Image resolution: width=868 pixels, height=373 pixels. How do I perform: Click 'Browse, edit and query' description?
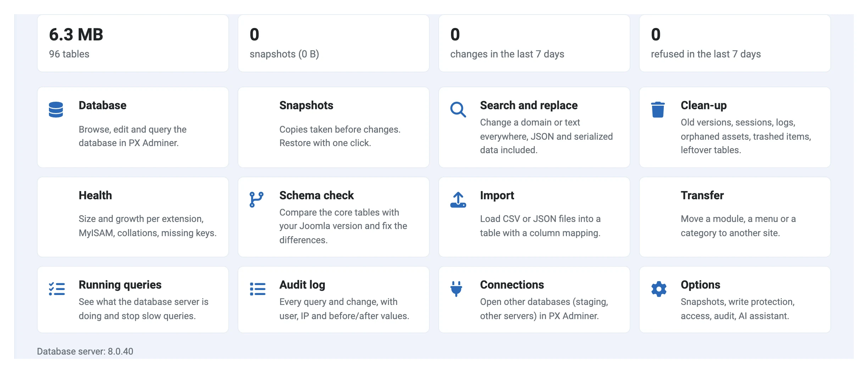tap(133, 136)
